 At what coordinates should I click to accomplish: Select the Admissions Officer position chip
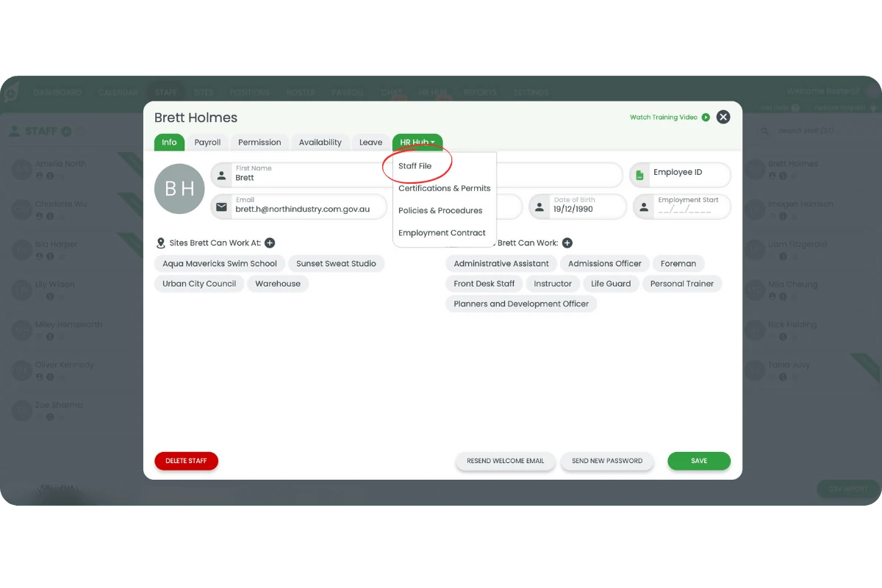pos(605,264)
